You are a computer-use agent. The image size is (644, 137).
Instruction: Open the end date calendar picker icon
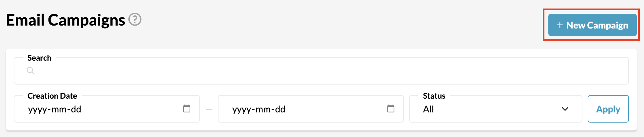coord(391,109)
